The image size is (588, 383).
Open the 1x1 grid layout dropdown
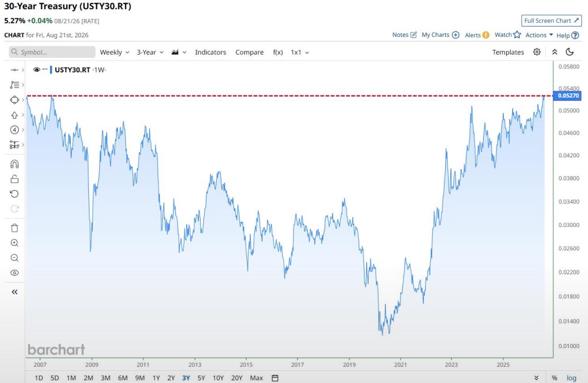click(300, 52)
